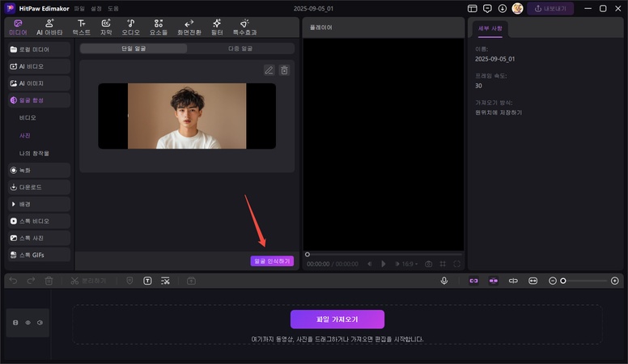Viewport: 628px width, 364px height.
Task: Open 나의 창작물 under 얼굴 합성
Action: tap(34, 154)
